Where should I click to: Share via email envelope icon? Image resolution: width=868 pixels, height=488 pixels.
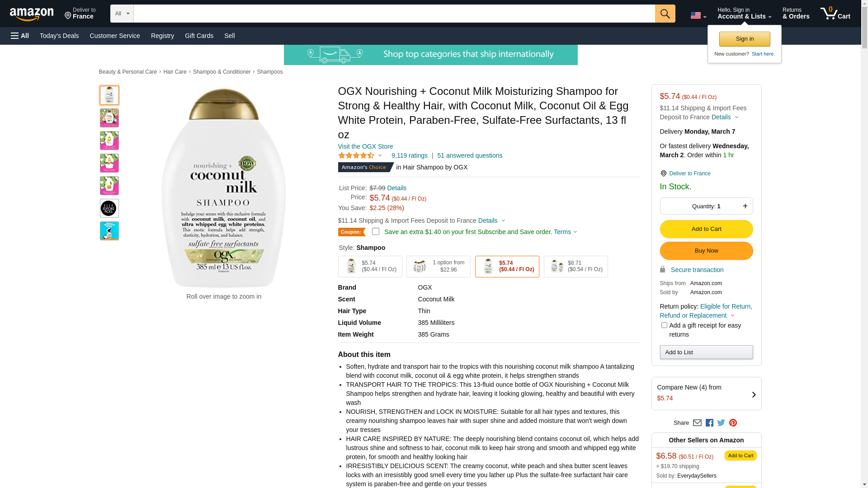697,423
